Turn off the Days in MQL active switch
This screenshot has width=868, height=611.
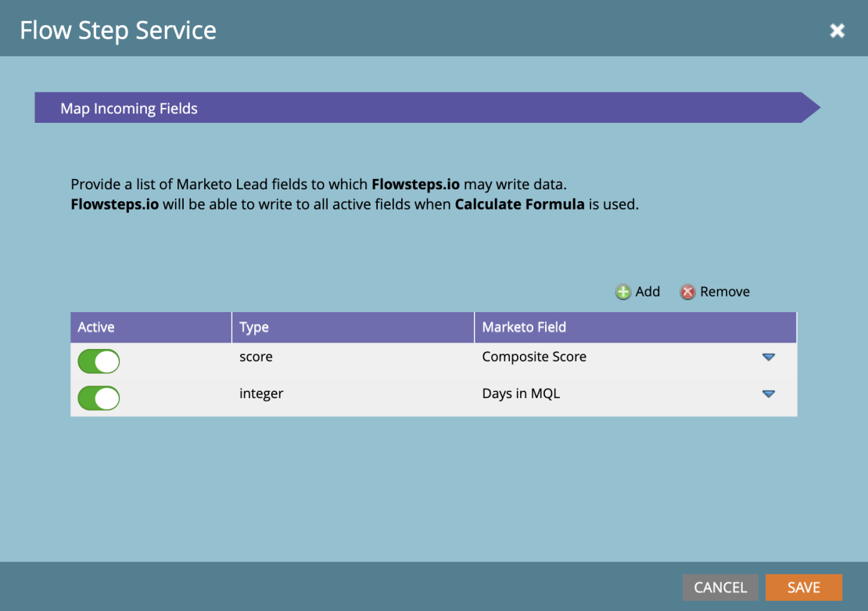coord(98,397)
